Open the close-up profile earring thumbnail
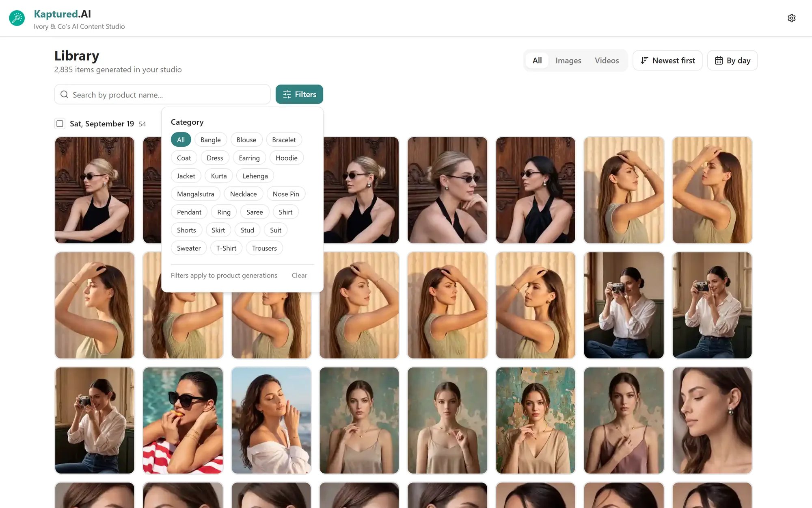This screenshot has height=508, width=812. point(712,420)
